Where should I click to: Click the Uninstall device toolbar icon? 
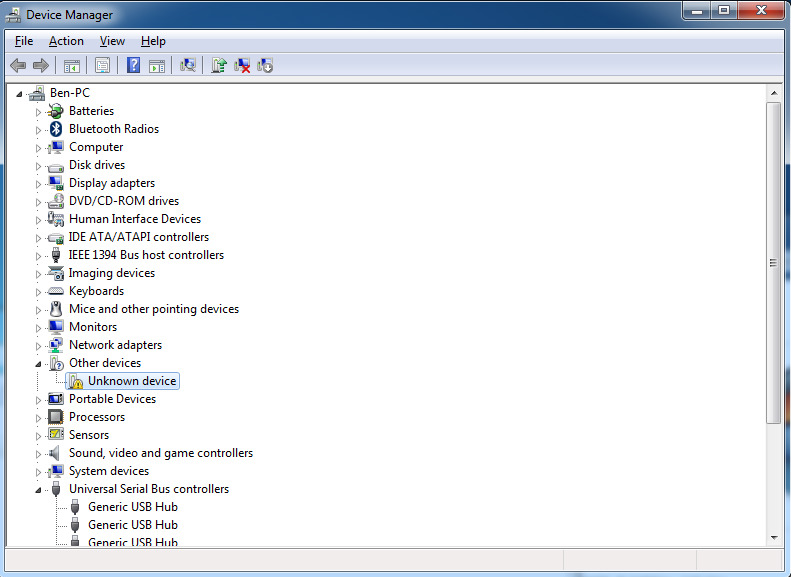coord(242,66)
